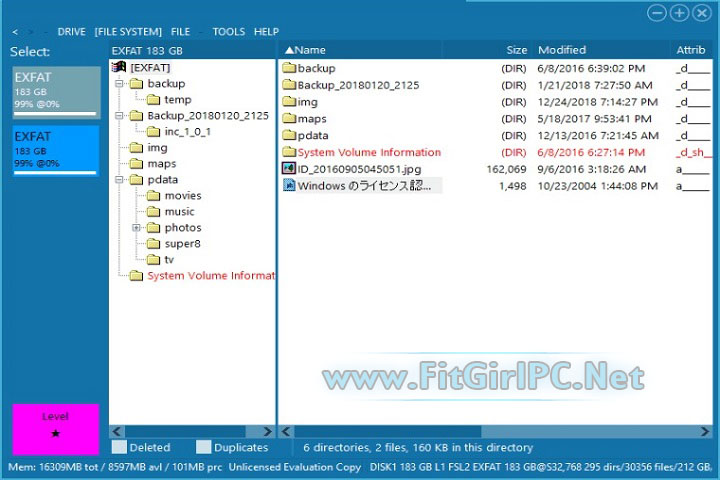
Task: Select the System Volume Information folder icon in list
Action: point(289,153)
